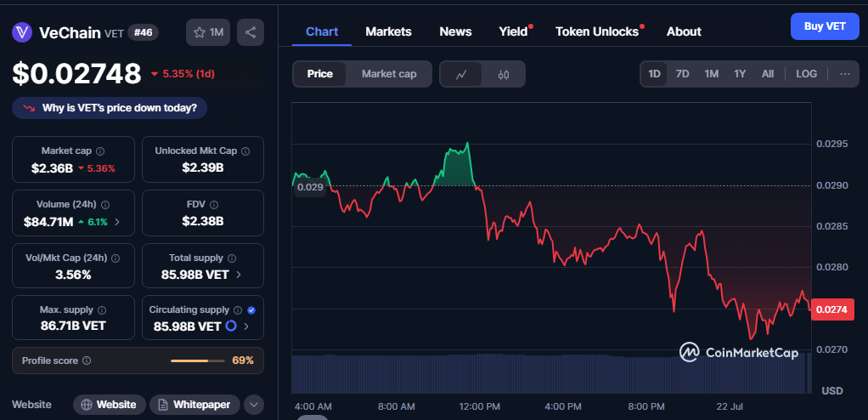The height and width of the screenshot is (420, 868).
Task: Expand more website links dropdown
Action: click(254, 405)
